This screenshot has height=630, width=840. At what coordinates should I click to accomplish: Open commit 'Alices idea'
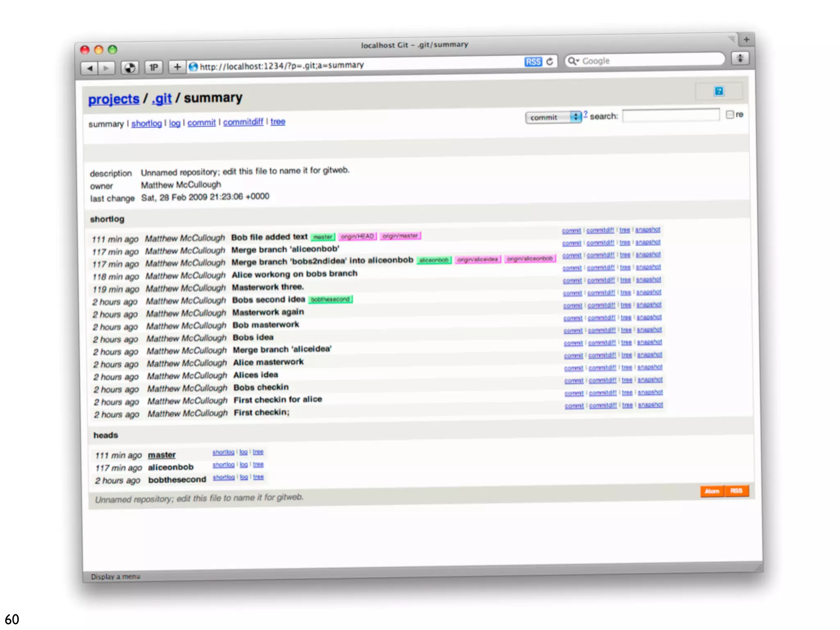click(256, 375)
